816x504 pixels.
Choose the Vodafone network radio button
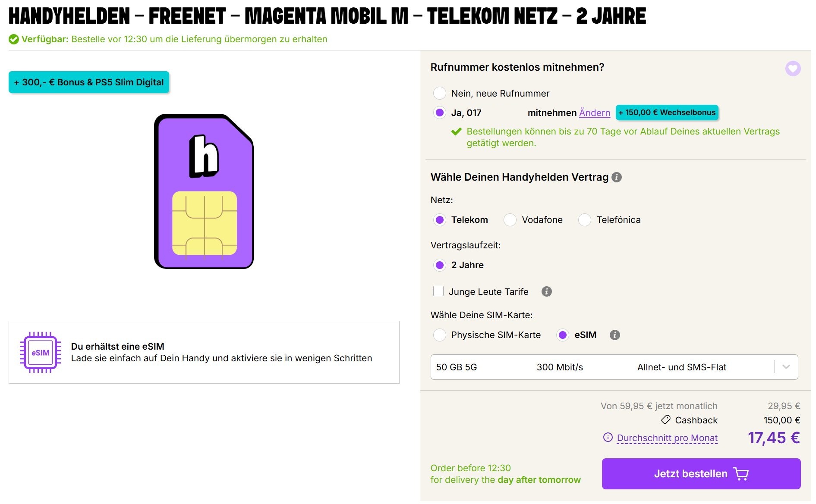(x=510, y=220)
